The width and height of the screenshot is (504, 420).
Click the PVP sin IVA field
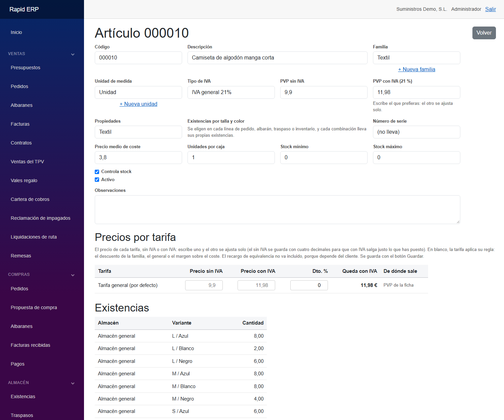click(x=324, y=92)
